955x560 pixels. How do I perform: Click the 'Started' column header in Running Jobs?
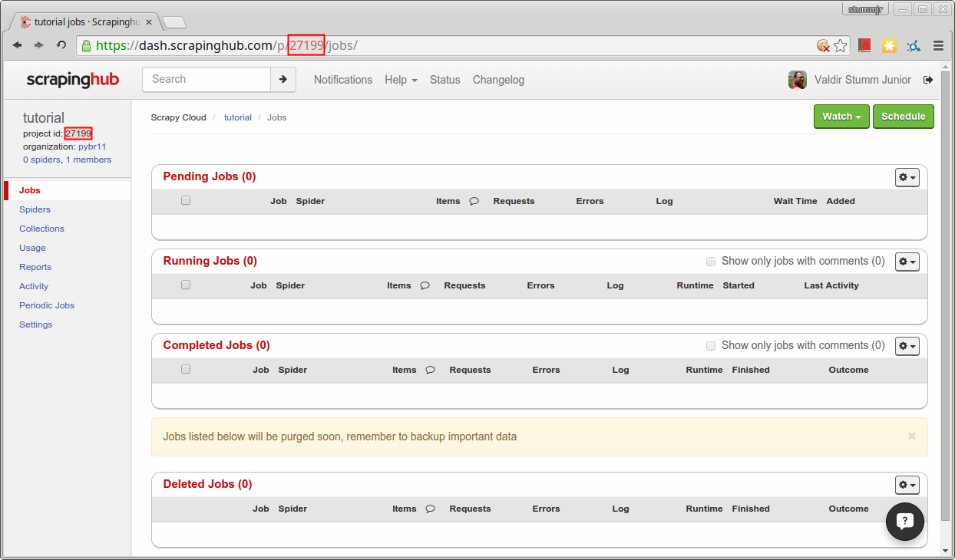pos(739,285)
